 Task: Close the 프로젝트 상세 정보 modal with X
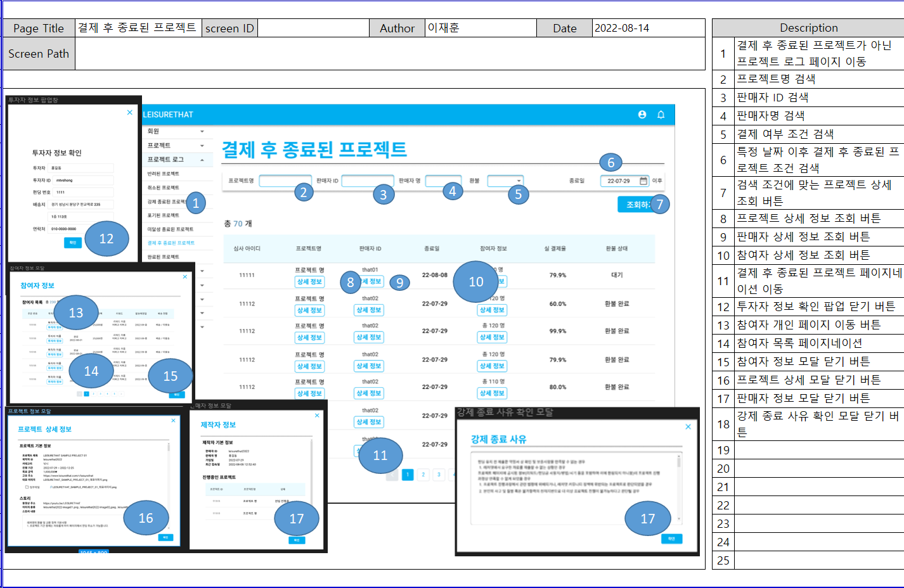pyautogui.click(x=174, y=420)
